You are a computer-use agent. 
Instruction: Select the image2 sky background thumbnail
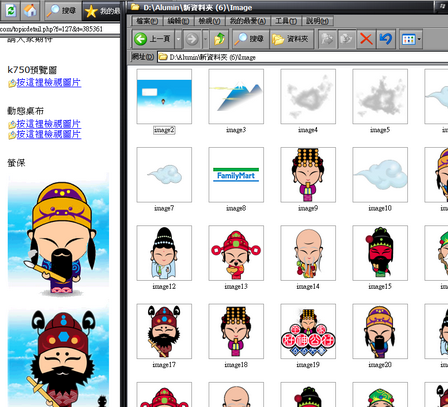coord(164,96)
